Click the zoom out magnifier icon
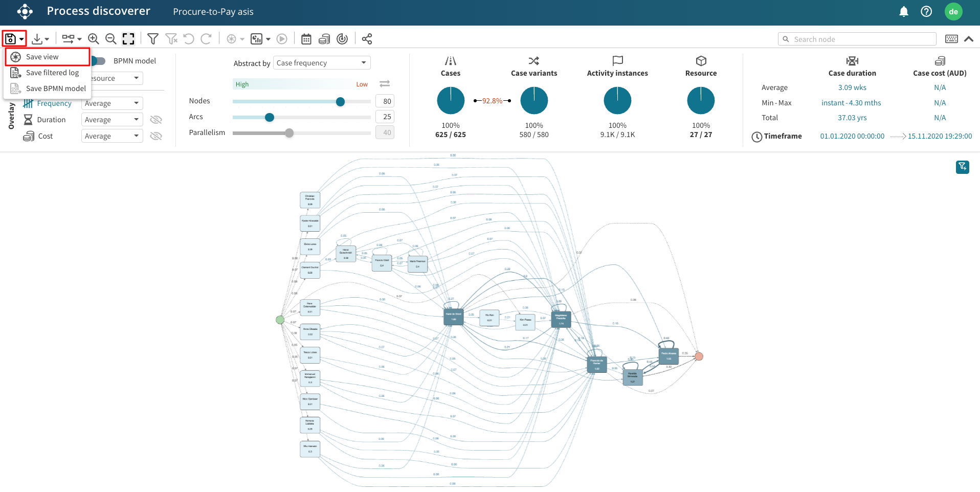Viewport: 980px width, 492px height. pyautogui.click(x=110, y=39)
